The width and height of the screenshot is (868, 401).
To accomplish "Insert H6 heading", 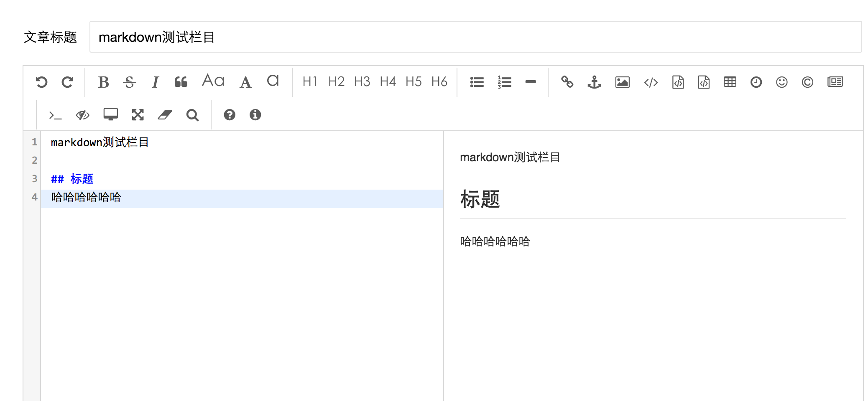I will point(439,81).
